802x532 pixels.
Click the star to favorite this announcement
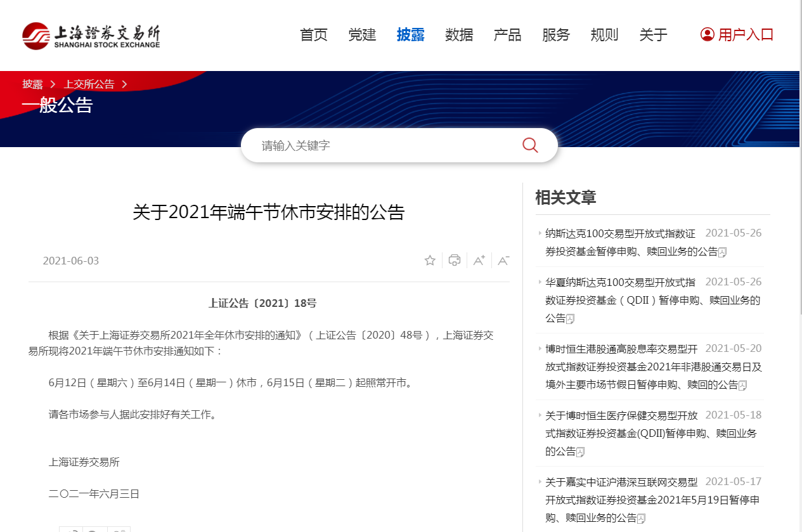coord(430,260)
